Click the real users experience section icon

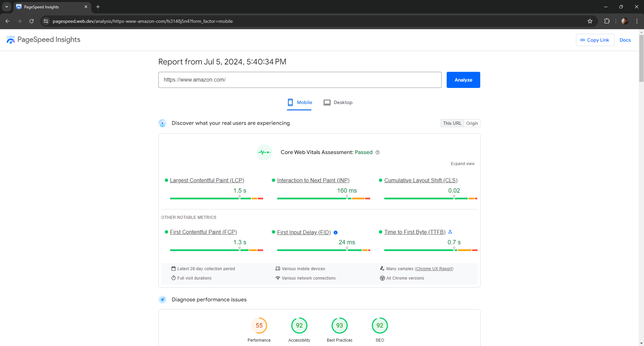click(x=162, y=123)
